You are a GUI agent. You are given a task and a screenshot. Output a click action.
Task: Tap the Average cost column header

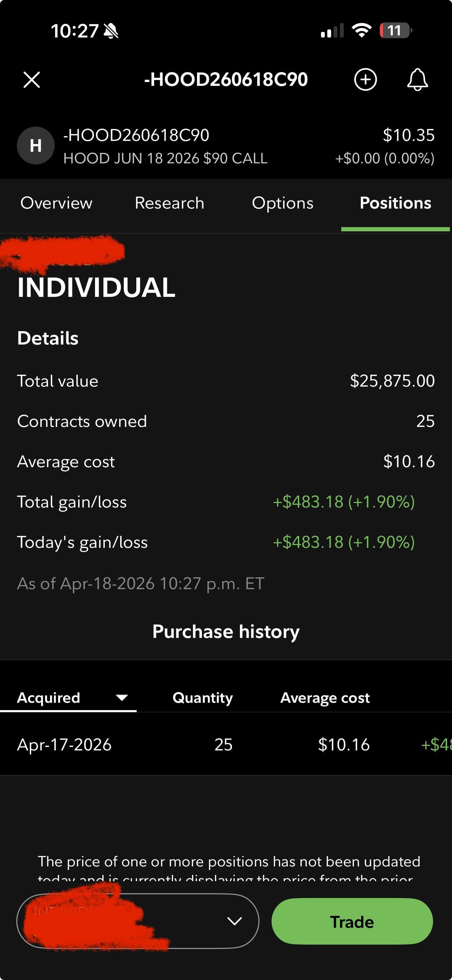[x=325, y=698]
